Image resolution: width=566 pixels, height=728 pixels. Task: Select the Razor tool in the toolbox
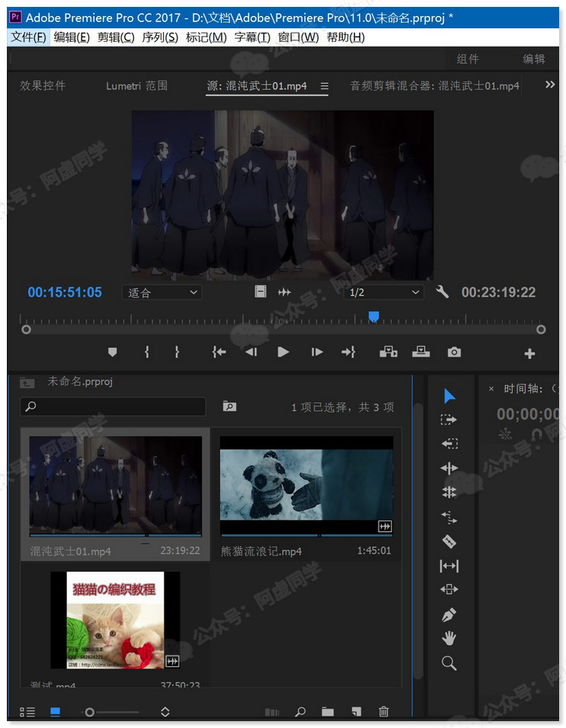449,541
